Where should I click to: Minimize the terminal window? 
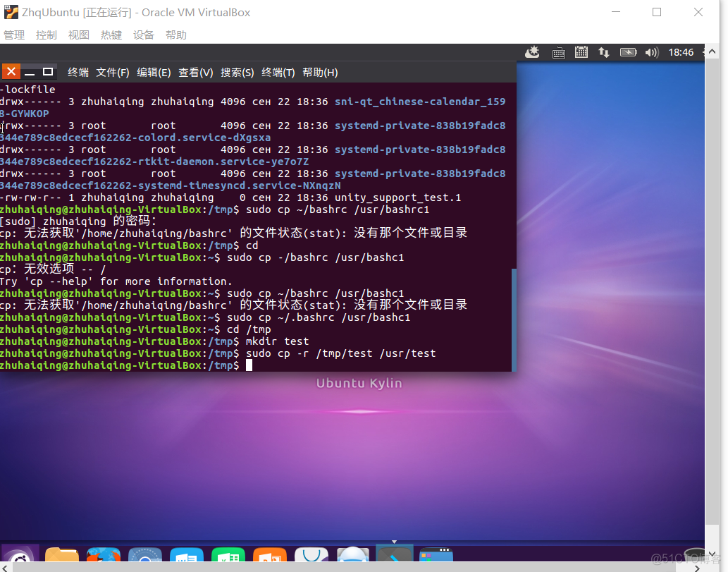coord(30,73)
